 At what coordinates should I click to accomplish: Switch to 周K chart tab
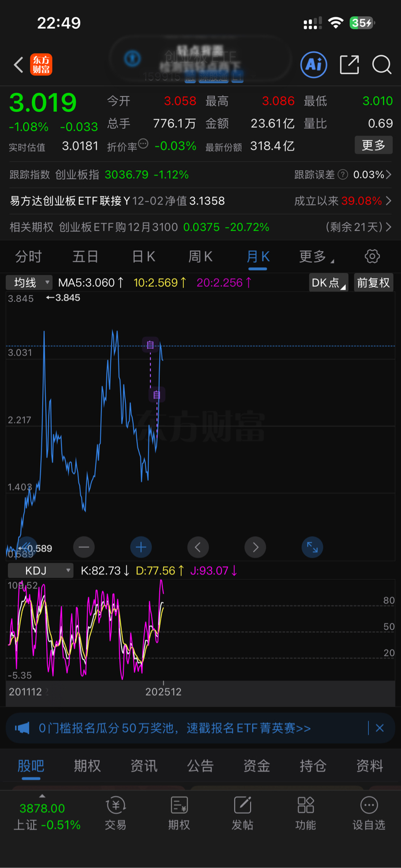(200, 256)
